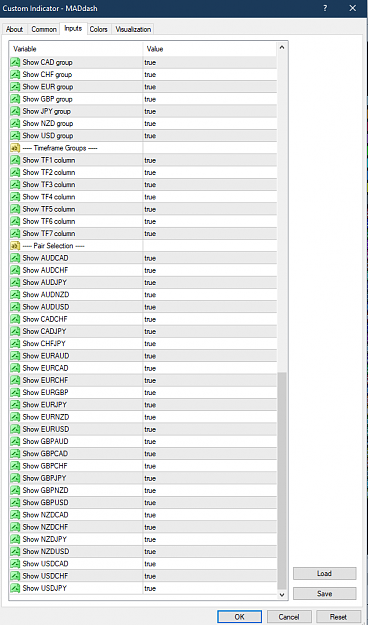Viewport: 368px width, 625px height.
Task: Click the scrollbar up arrow
Action: point(282,48)
